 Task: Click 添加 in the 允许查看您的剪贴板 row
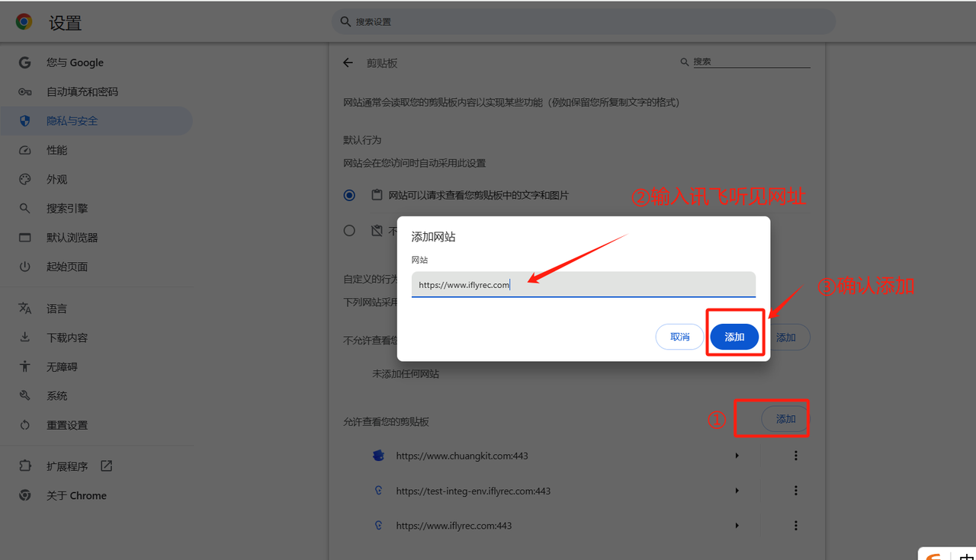coord(785,419)
